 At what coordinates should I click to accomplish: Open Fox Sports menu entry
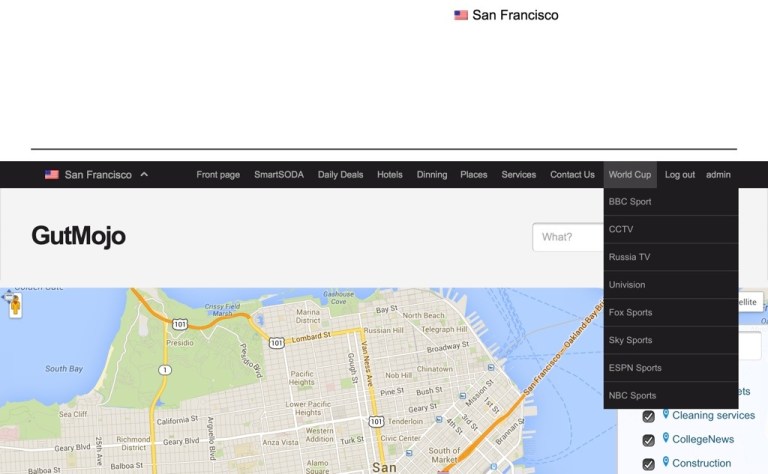click(630, 313)
